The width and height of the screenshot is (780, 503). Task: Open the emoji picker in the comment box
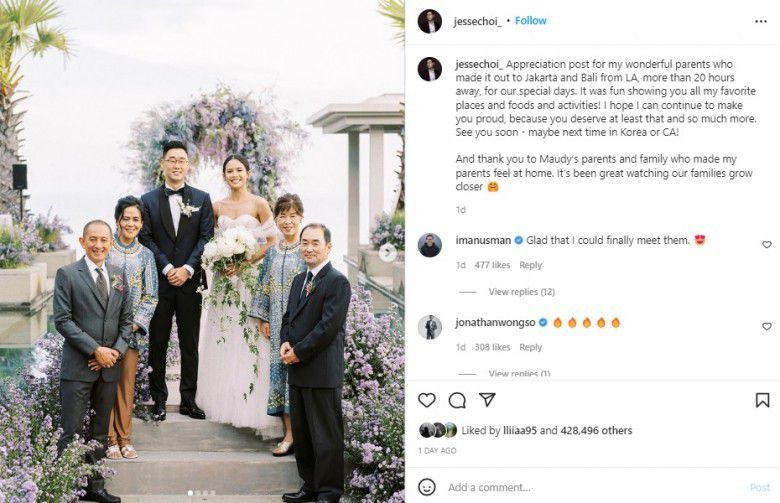(427, 487)
